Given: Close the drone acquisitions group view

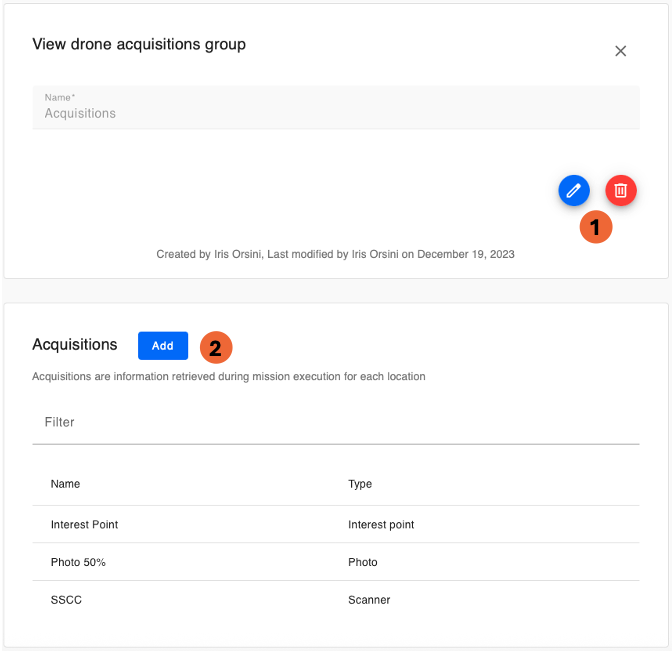Looking at the screenshot, I should click(620, 51).
